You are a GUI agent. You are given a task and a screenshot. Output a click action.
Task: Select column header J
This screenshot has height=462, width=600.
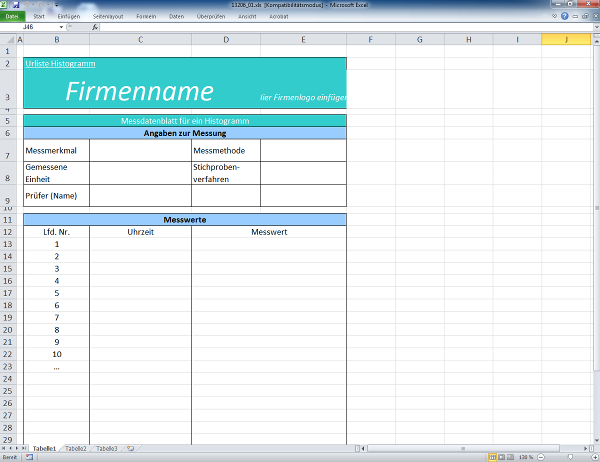pyautogui.click(x=566, y=40)
